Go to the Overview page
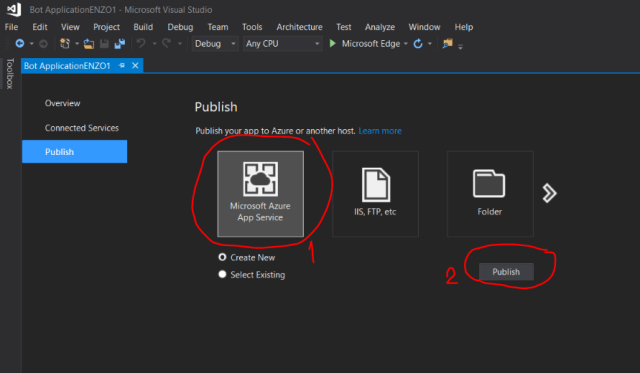The height and width of the screenshot is (373, 640). pyautogui.click(x=62, y=103)
